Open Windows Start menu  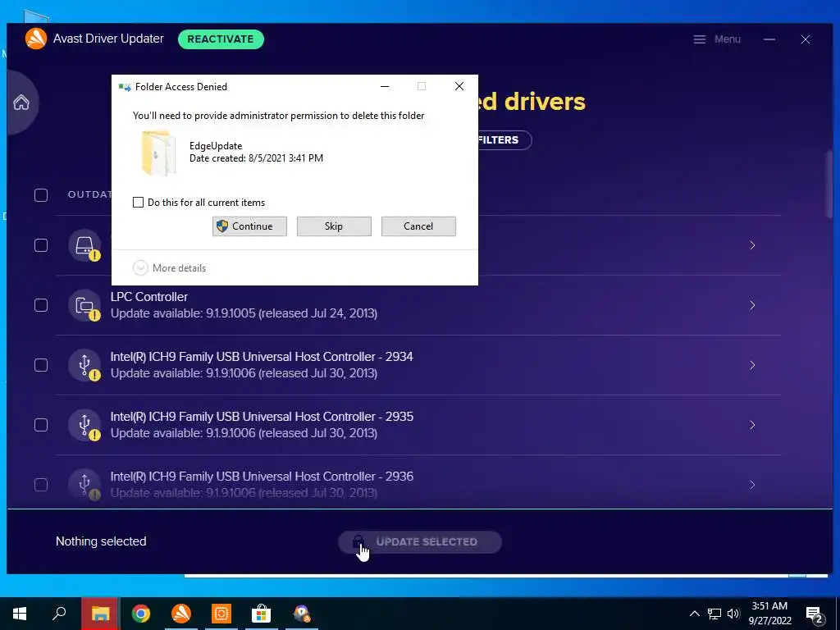(20, 614)
